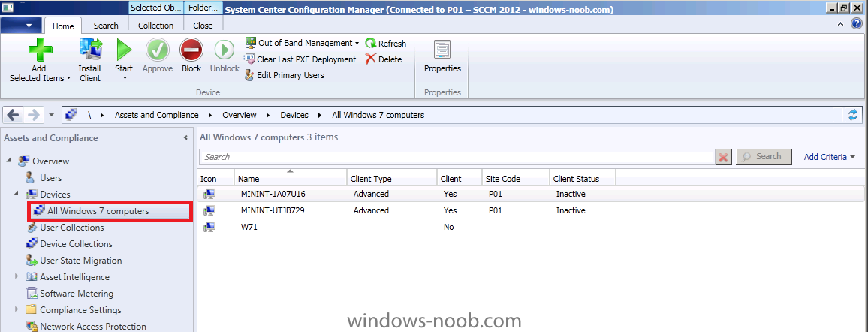868x332 pixels.
Task: Collapse the Devices tree node
Action: pos(16,195)
